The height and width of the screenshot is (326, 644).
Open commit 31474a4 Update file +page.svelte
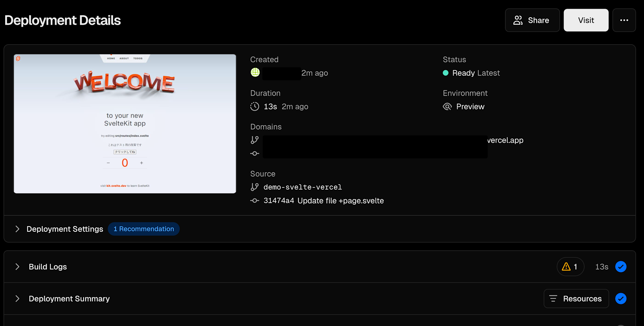pos(324,201)
